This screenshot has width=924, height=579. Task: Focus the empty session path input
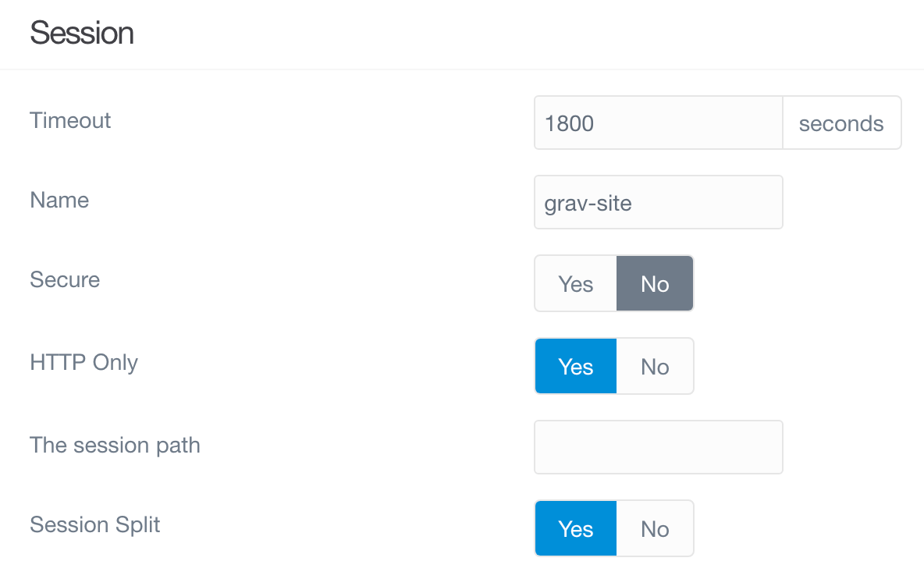(x=658, y=447)
